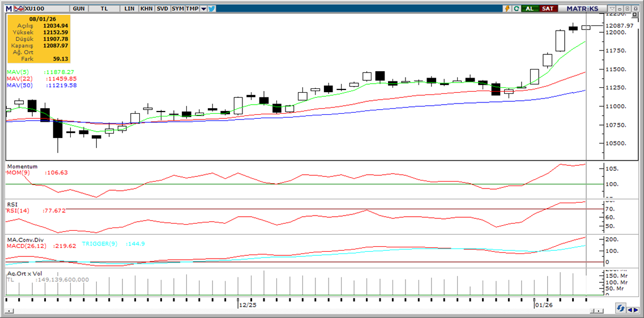Click the SYM toolbar item
644x318 pixels.
[x=178, y=9]
